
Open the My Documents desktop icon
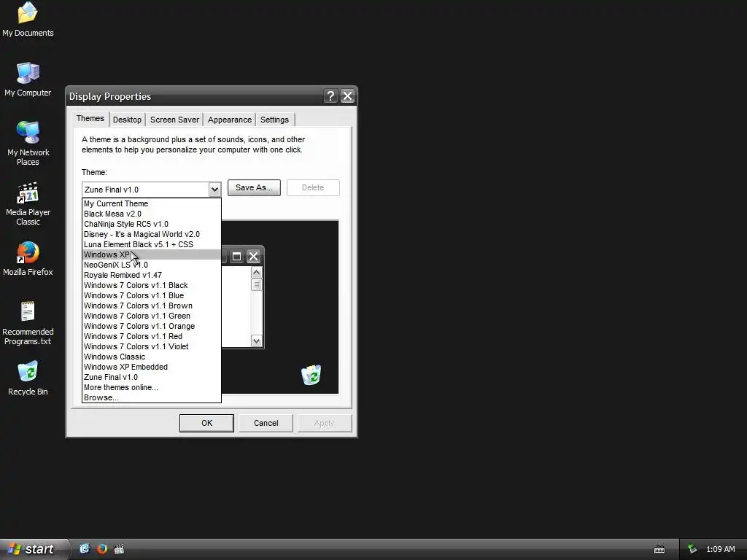(x=28, y=20)
